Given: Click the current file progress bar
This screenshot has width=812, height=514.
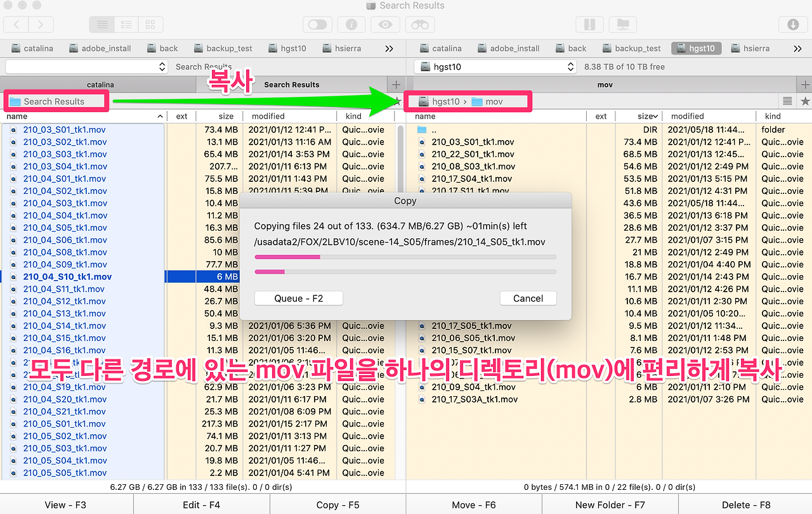Looking at the screenshot, I should [x=405, y=257].
